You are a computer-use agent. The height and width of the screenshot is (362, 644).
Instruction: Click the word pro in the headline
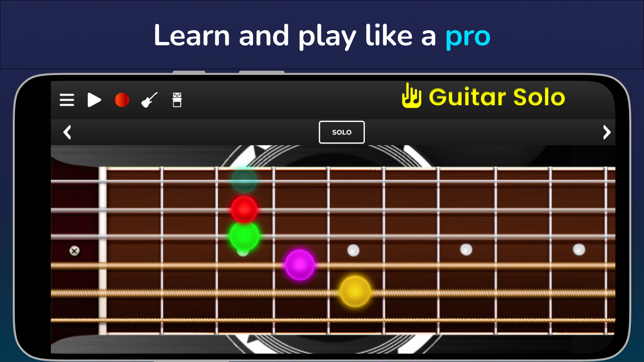click(x=468, y=38)
